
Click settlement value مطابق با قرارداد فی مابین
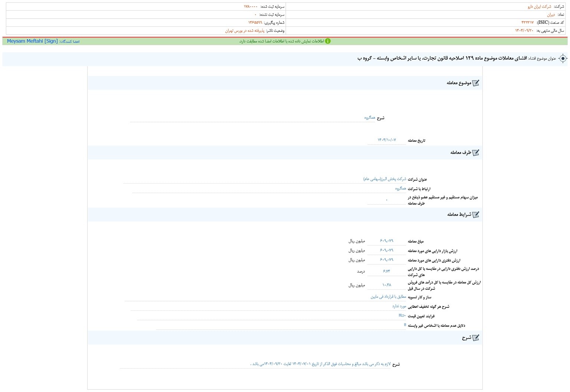[x=388, y=297]
